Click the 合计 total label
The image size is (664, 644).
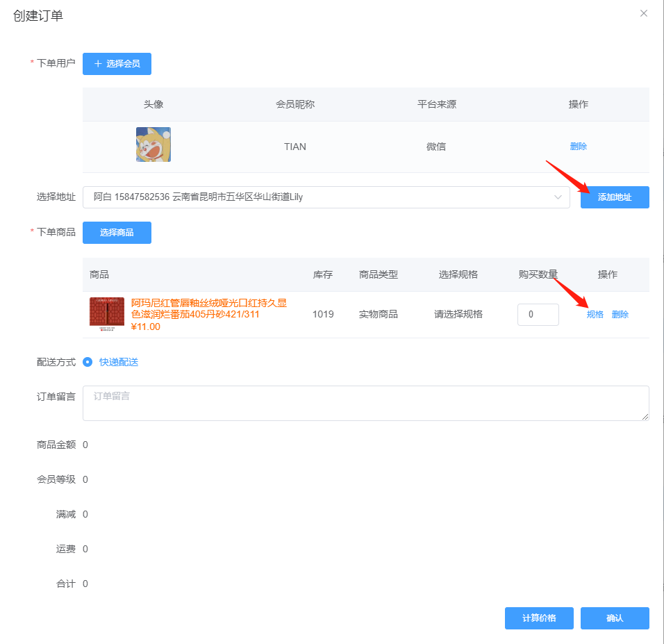pos(66,584)
